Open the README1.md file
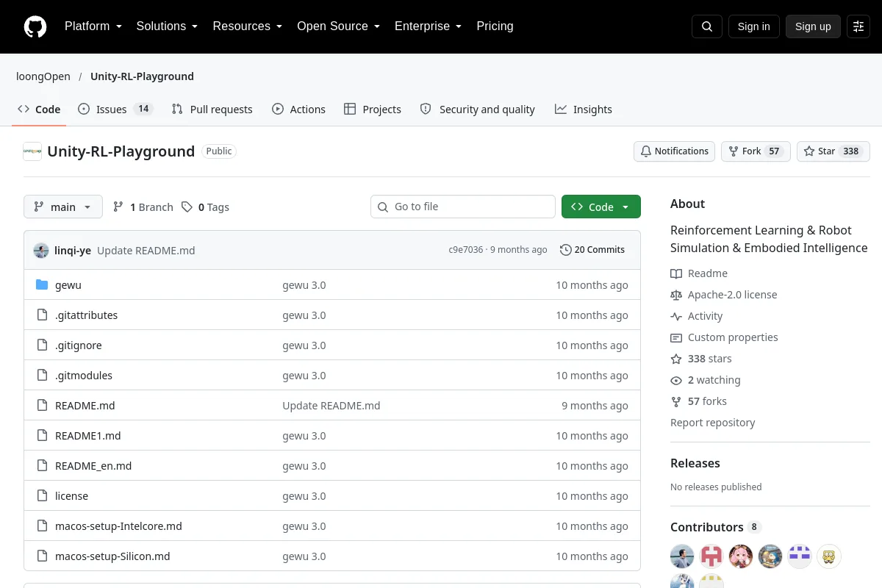 (88, 436)
